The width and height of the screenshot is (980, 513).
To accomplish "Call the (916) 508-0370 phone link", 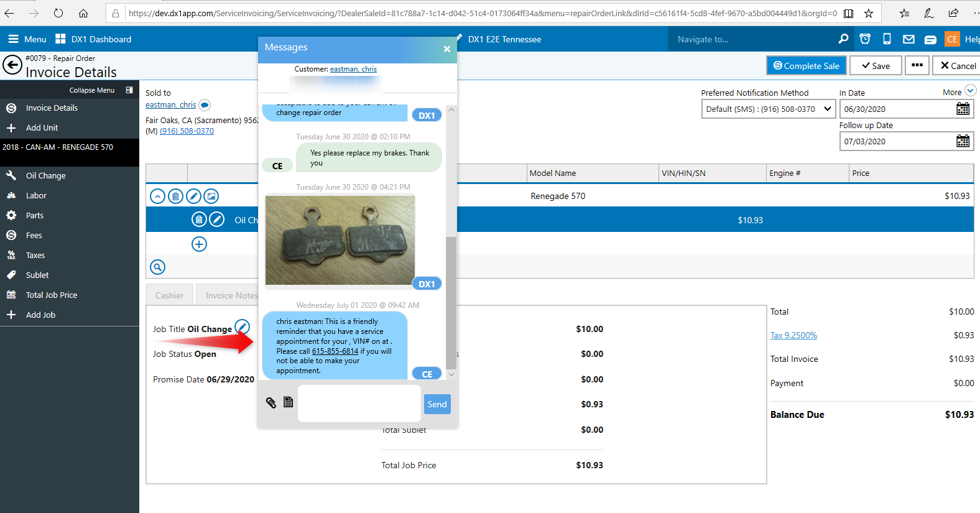I will click(x=187, y=131).
